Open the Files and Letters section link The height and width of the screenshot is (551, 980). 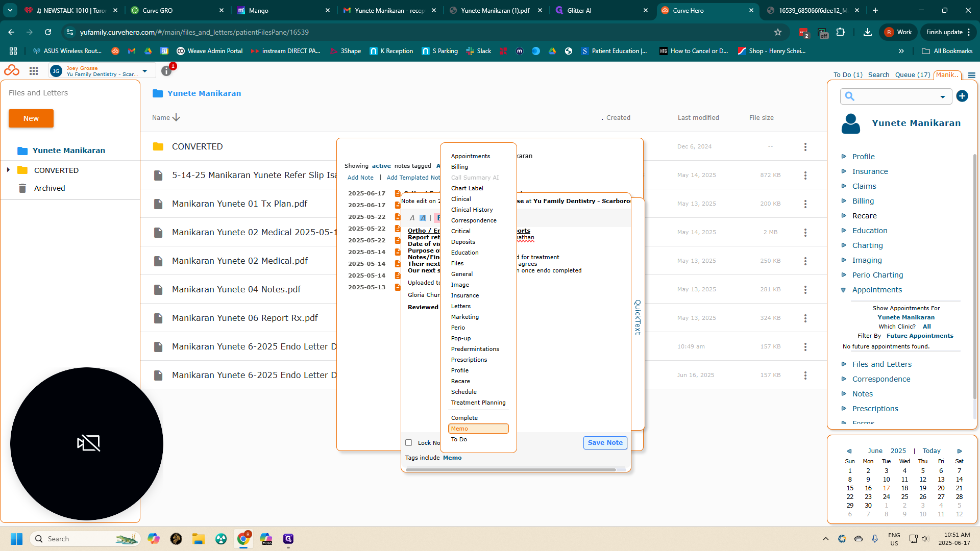point(881,364)
